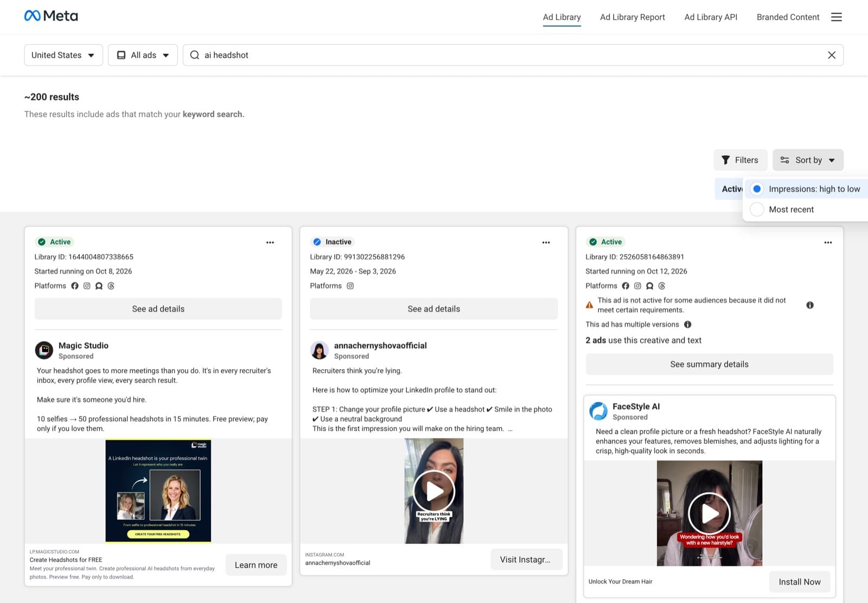
Task: Open the Filters button
Action: coord(740,160)
